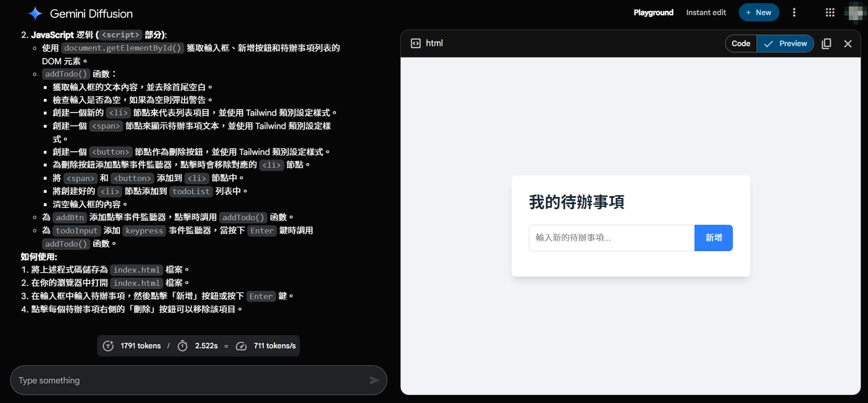Open the Google apps grid icon

click(830, 13)
